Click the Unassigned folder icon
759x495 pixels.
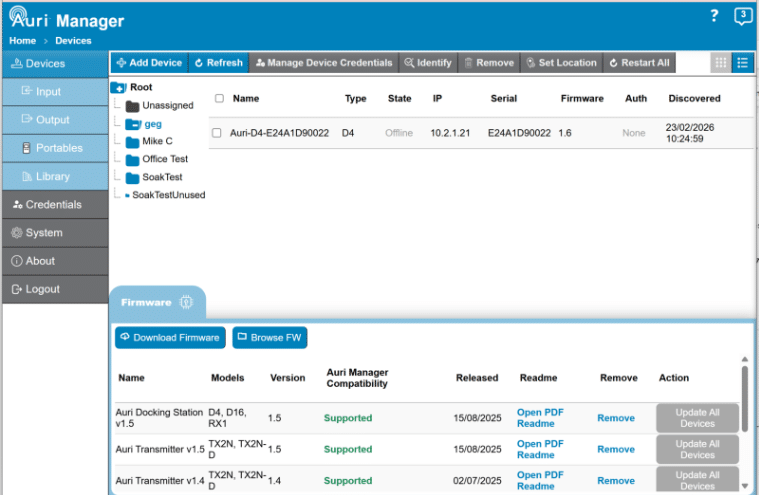(132, 106)
